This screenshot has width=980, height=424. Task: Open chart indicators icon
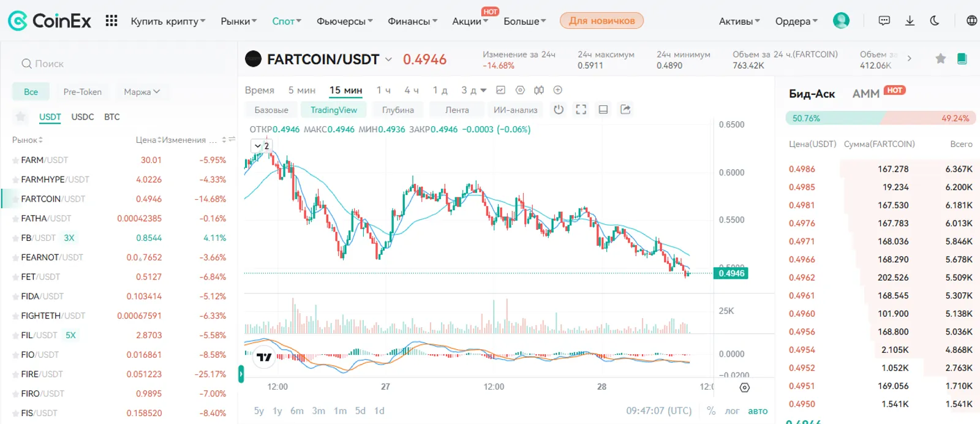click(x=500, y=90)
